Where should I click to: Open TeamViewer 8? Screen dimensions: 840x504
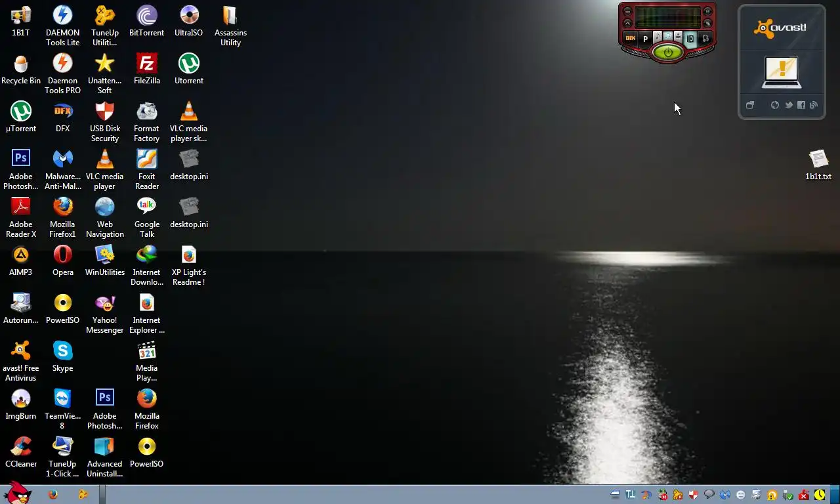click(x=63, y=409)
